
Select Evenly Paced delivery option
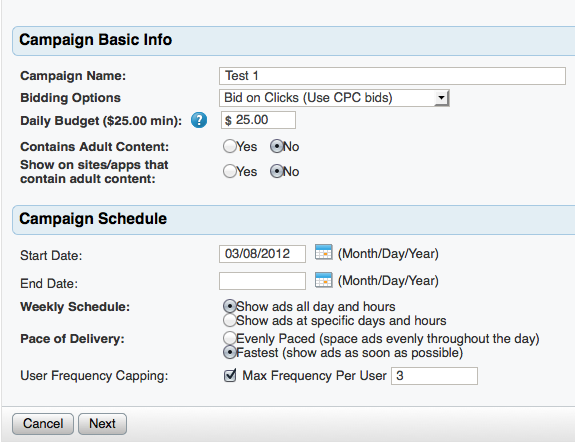coord(230,338)
